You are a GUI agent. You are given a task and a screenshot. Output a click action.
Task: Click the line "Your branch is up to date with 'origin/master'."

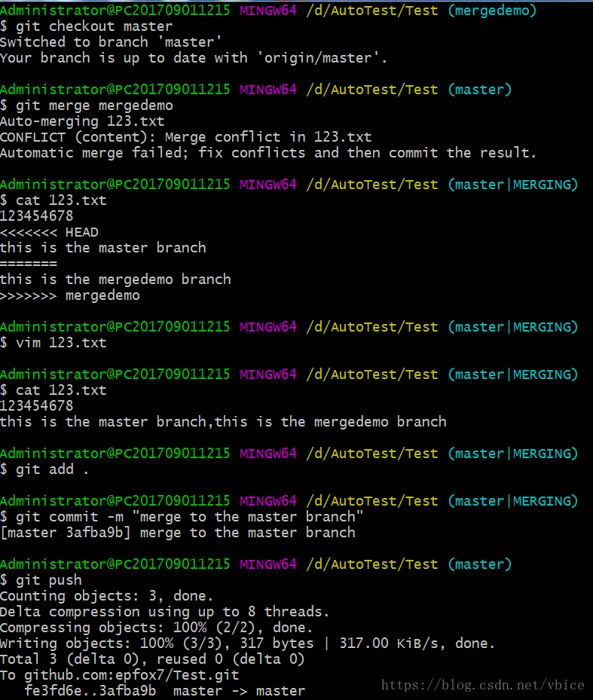[194, 58]
